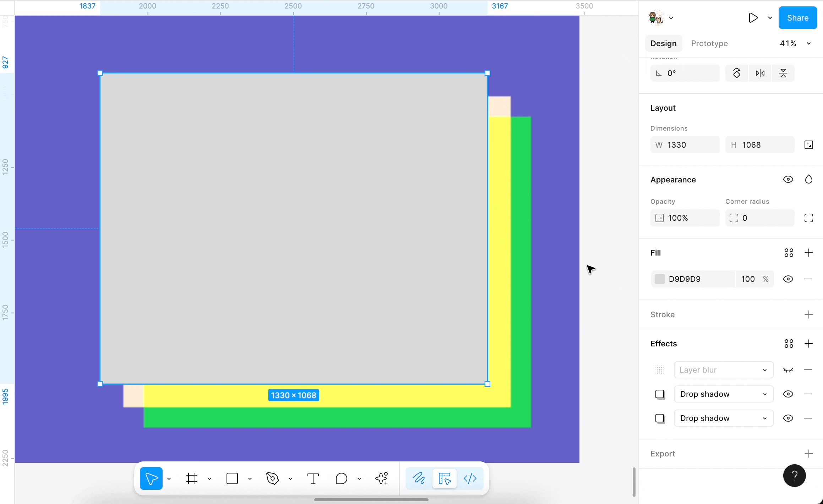Open the first Drop shadow type dropdown
The image size is (823, 504).
[724, 394]
